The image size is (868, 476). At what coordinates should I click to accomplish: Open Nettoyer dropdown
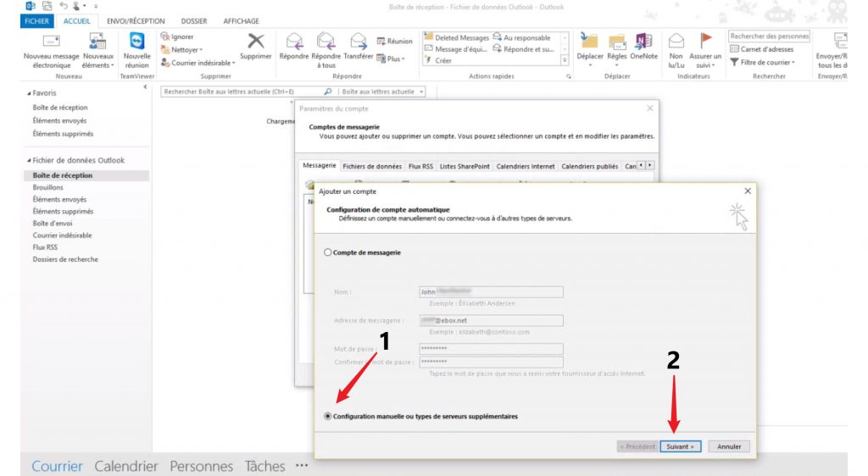coord(182,50)
